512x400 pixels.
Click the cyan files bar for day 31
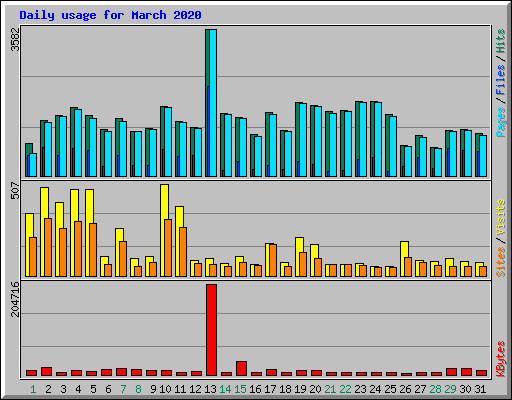483,156
